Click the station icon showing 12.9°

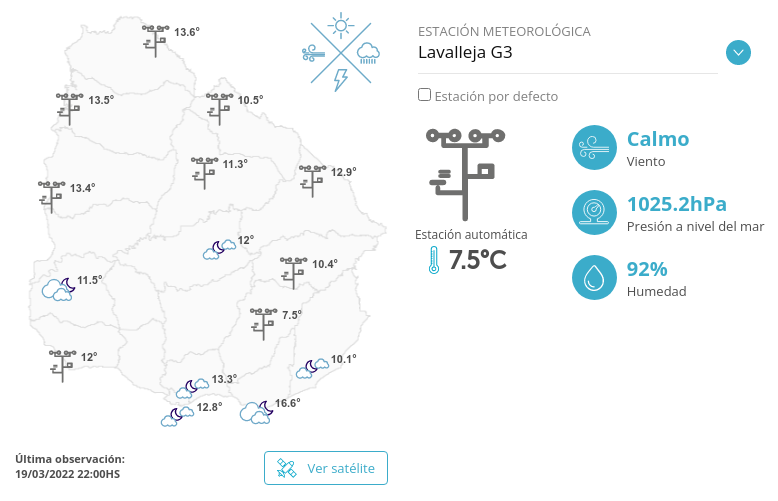[x=313, y=181]
